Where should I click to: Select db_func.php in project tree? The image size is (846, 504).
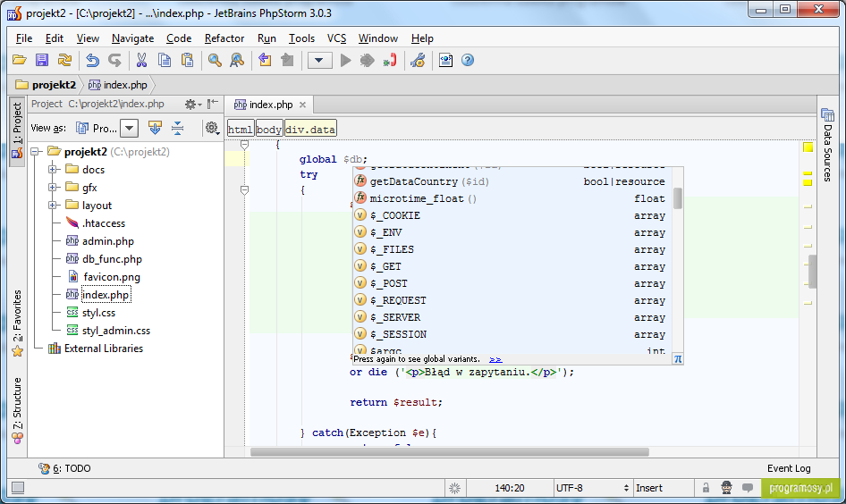(112, 259)
